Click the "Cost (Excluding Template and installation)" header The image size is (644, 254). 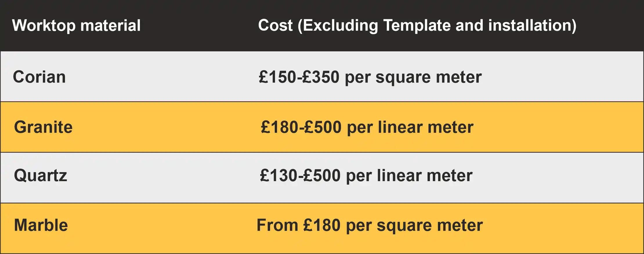pyautogui.click(x=417, y=26)
